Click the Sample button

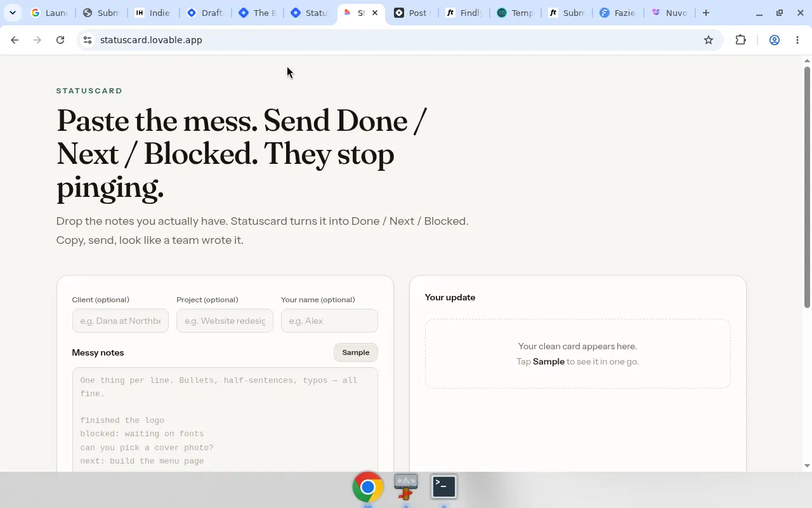356,352
